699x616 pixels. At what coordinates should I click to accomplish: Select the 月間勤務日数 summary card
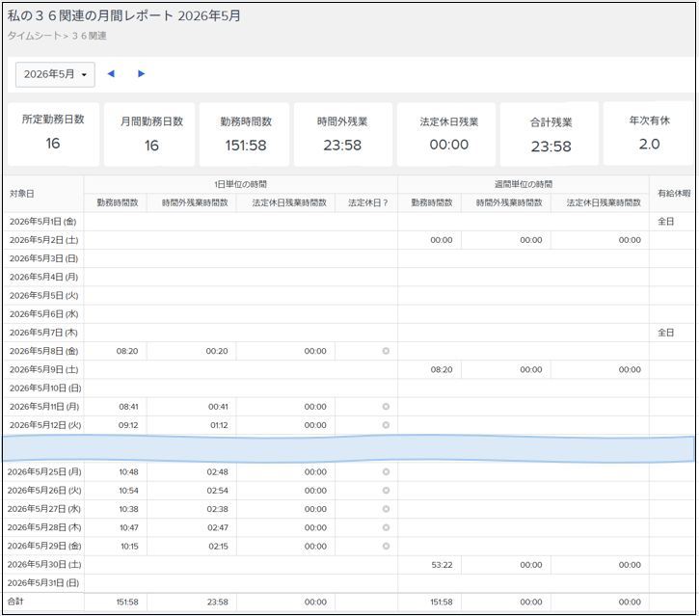pos(149,134)
